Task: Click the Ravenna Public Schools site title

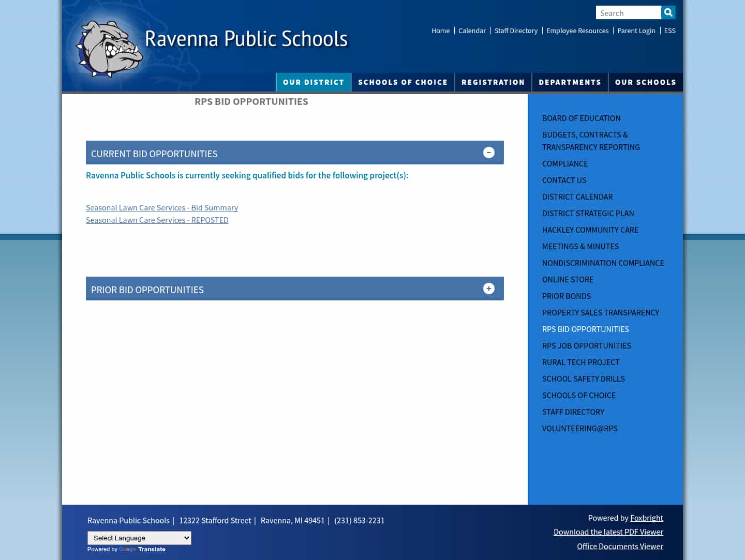Action: 246,39
